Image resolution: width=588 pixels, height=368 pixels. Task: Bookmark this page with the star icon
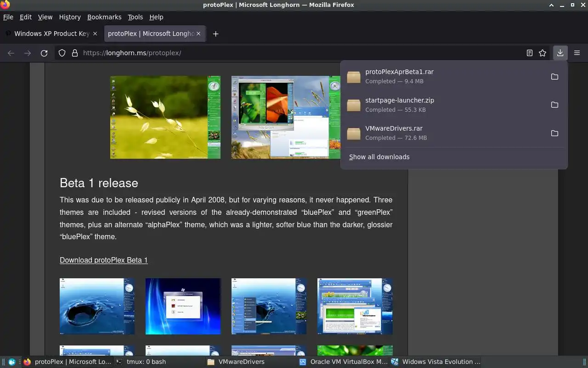[543, 53]
